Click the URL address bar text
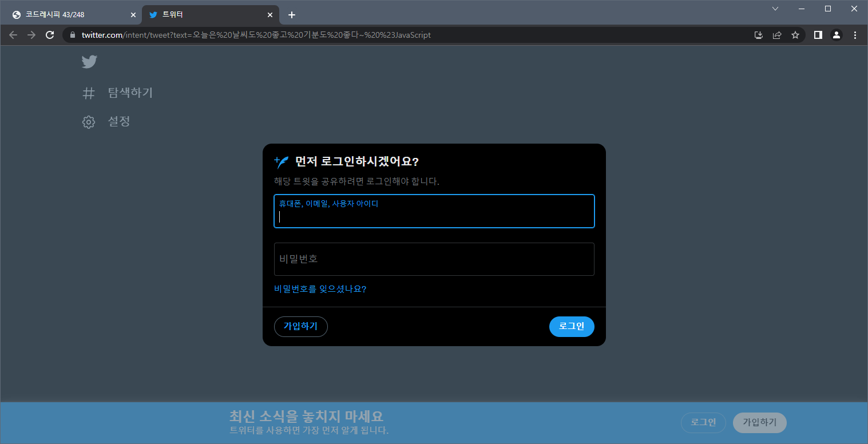Screen dimensions: 868x444 256,35
